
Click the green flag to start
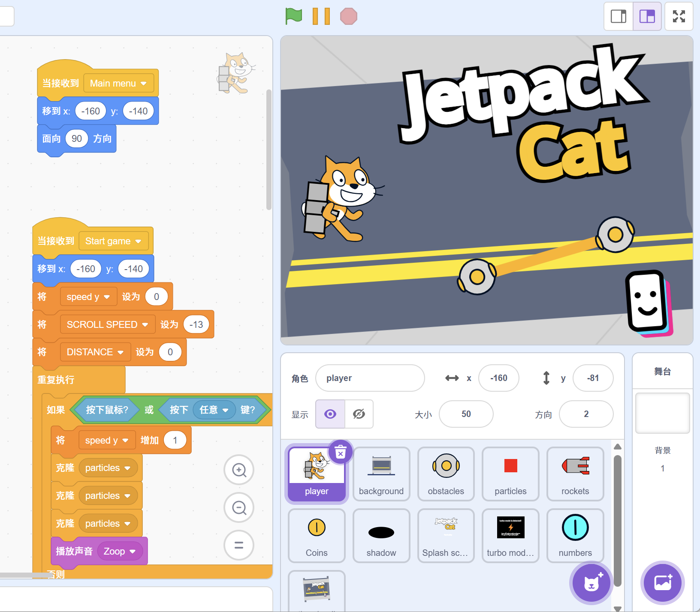click(294, 16)
